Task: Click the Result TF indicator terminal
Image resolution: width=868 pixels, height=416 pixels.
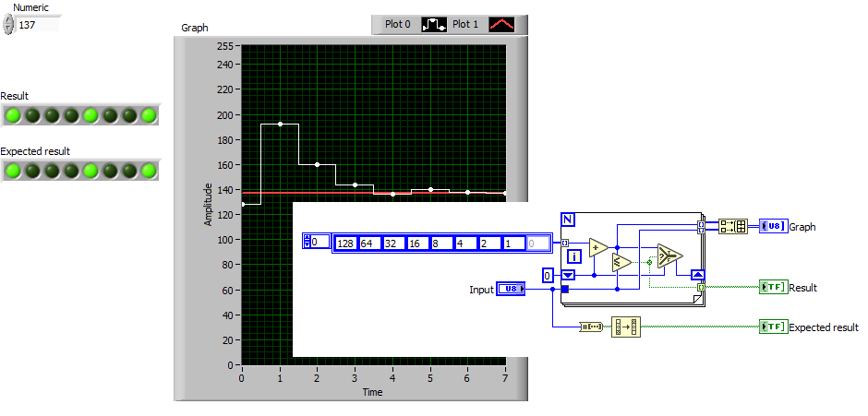Action: pos(773,287)
